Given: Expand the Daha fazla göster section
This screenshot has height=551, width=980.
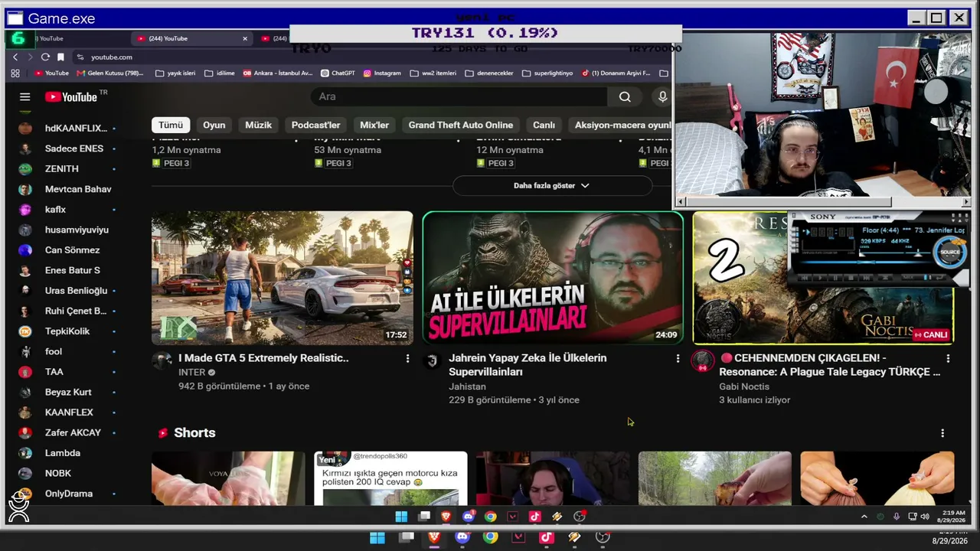Looking at the screenshot, I should pyautogui.click(x=552, y=185).
